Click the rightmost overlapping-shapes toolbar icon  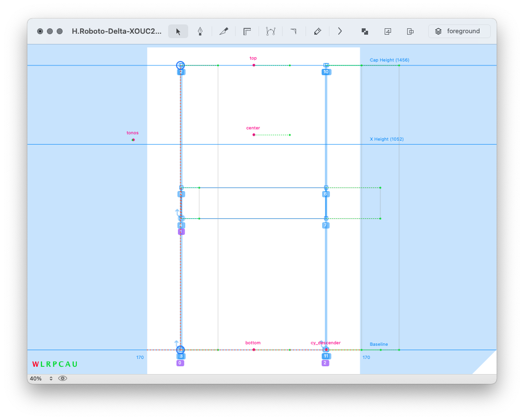pos(411,31)
